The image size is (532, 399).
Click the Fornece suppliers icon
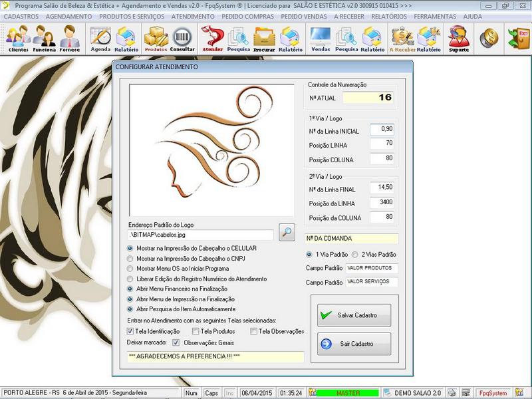(x=68, y=39)
